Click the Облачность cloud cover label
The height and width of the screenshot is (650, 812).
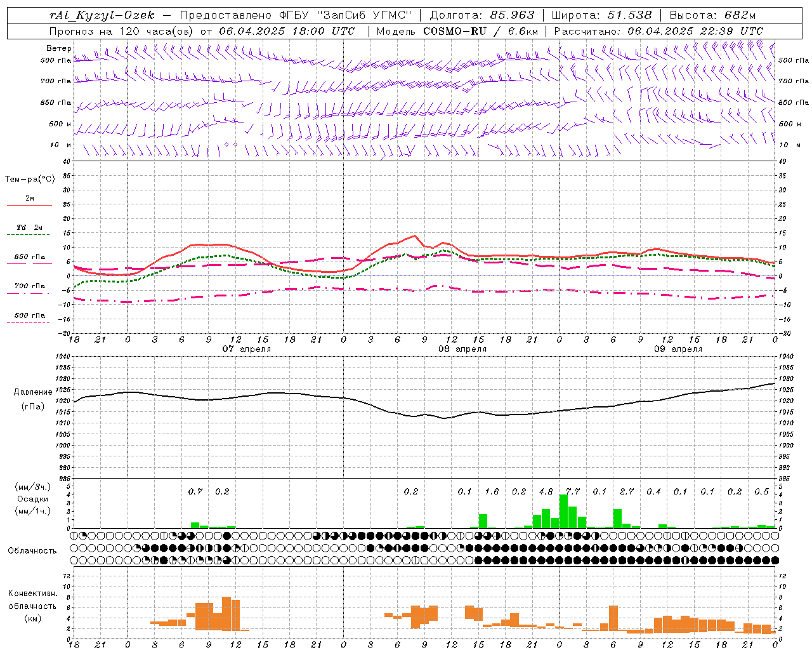pos(32,551)
